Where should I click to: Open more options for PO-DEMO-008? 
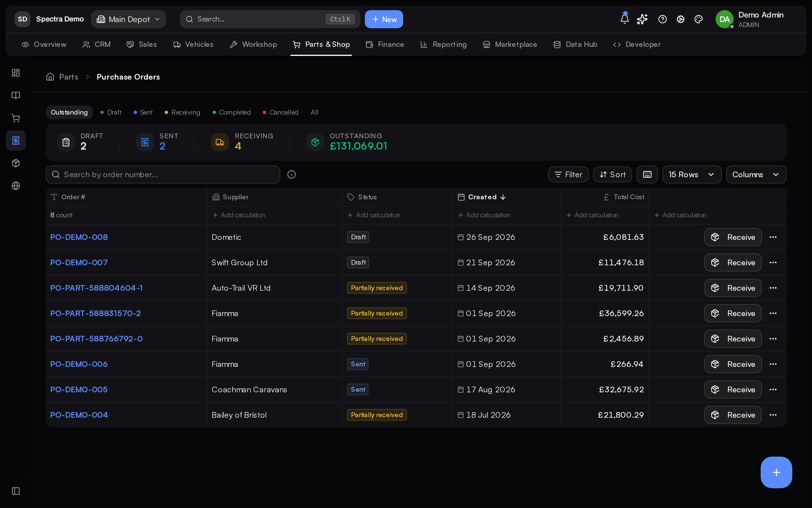773,237
